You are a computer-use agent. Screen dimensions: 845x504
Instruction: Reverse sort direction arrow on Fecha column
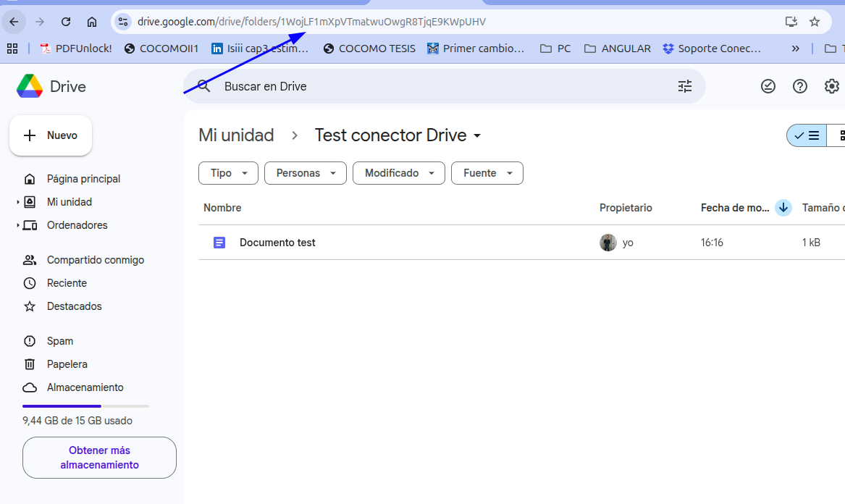pyautogui.click(x=783, y=208)
